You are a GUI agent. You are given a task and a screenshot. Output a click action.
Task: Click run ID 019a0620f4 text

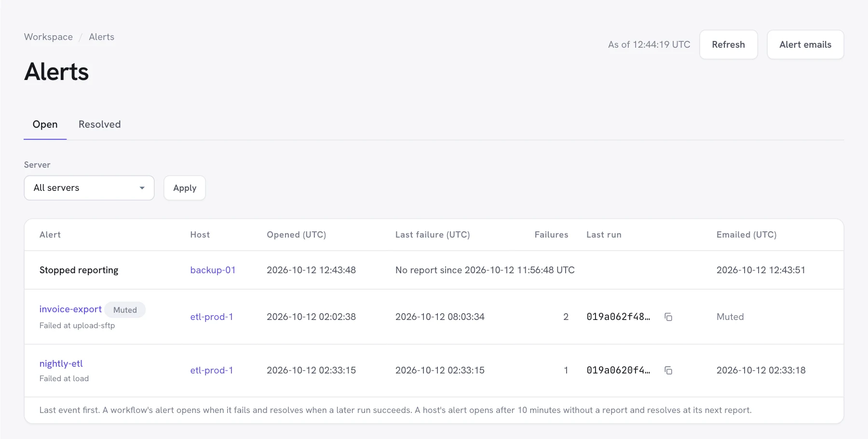coord(618,371)
